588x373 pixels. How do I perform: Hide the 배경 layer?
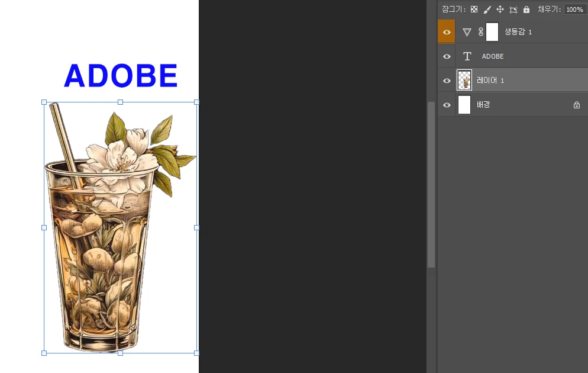click(x=447, y=105)
